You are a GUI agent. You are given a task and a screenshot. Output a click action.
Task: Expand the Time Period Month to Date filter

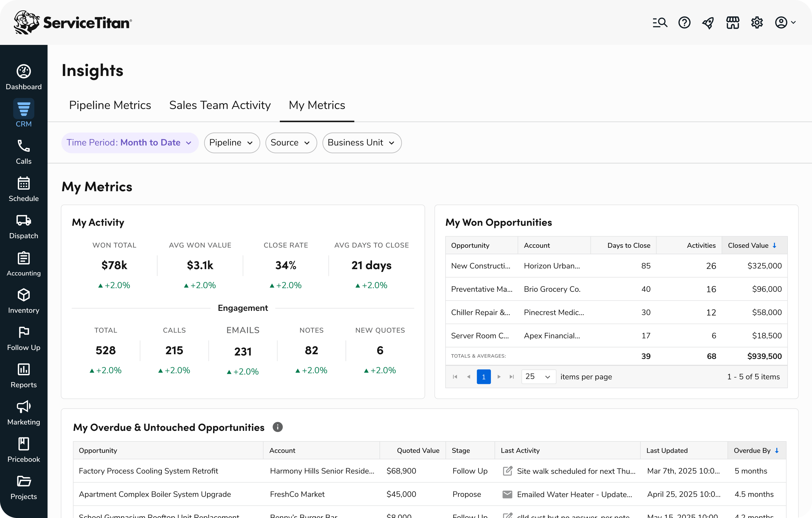[130, 142]
